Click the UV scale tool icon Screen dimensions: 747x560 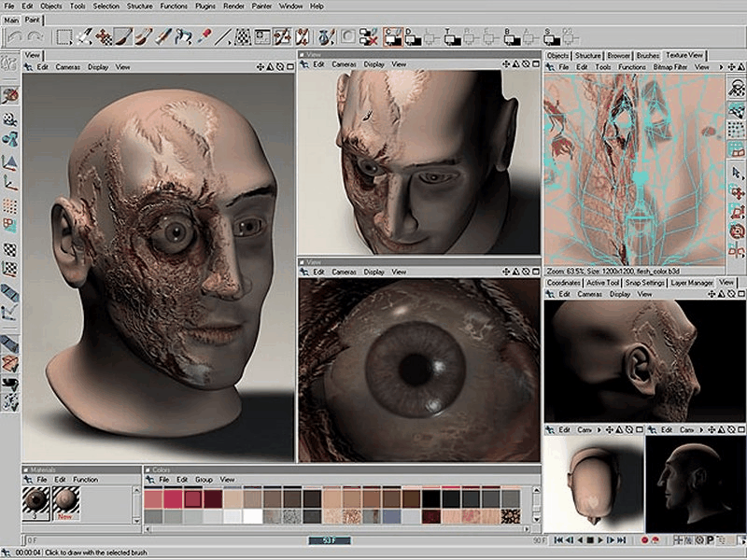coord(737,212)
